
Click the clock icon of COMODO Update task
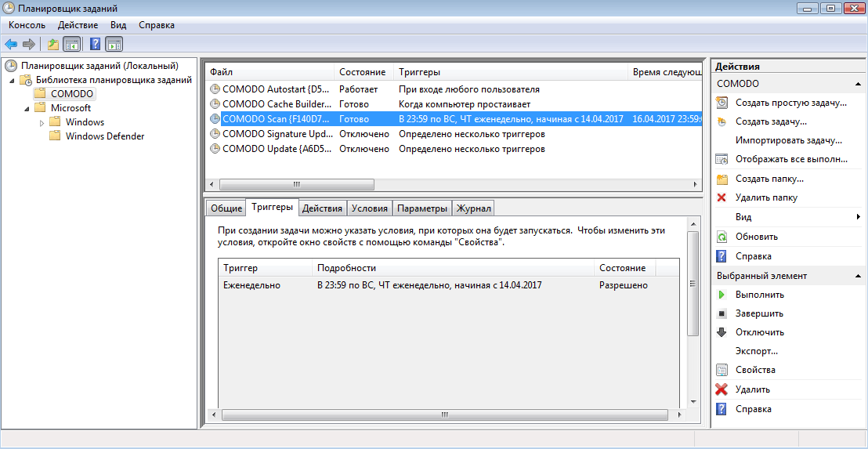click(215, 149)
